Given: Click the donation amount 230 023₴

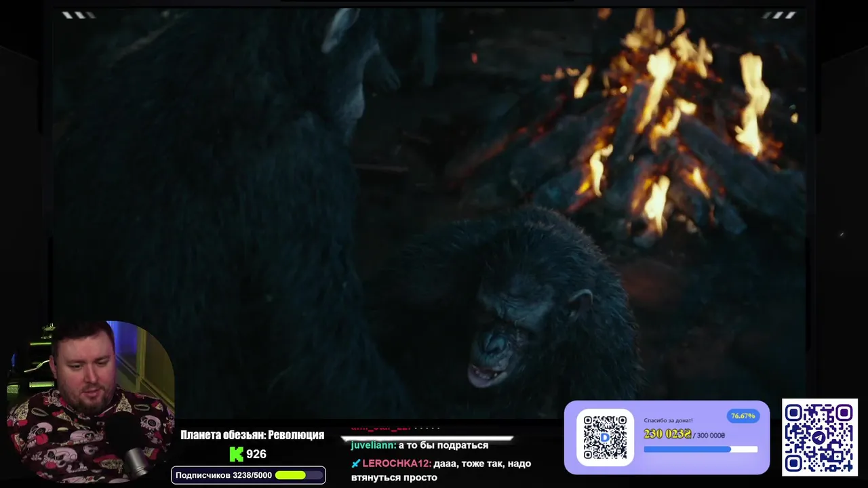Looking at the screenshot, I should [x=667, y=434].
